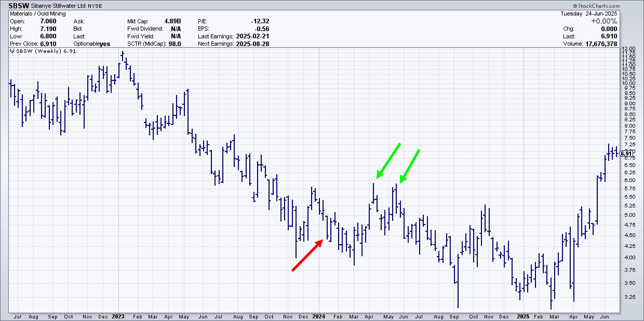The height and width of the screenshot is (321, 644).
Task: Select the Prev Close value 6.910
Action: pyautogui.click(x=48, y=44)
